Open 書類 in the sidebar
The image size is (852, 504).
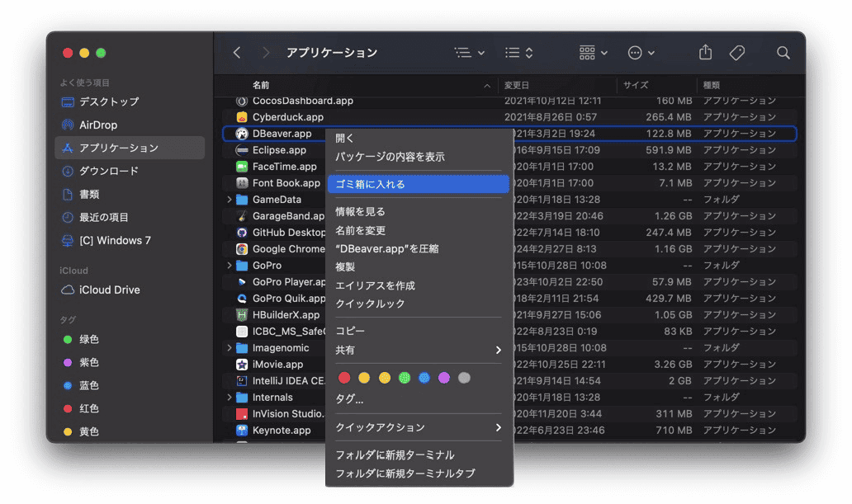tap(130, 195)
